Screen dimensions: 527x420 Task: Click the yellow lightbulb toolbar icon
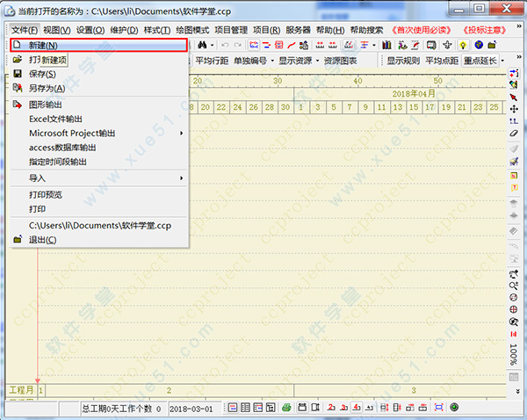click(462, 45)
